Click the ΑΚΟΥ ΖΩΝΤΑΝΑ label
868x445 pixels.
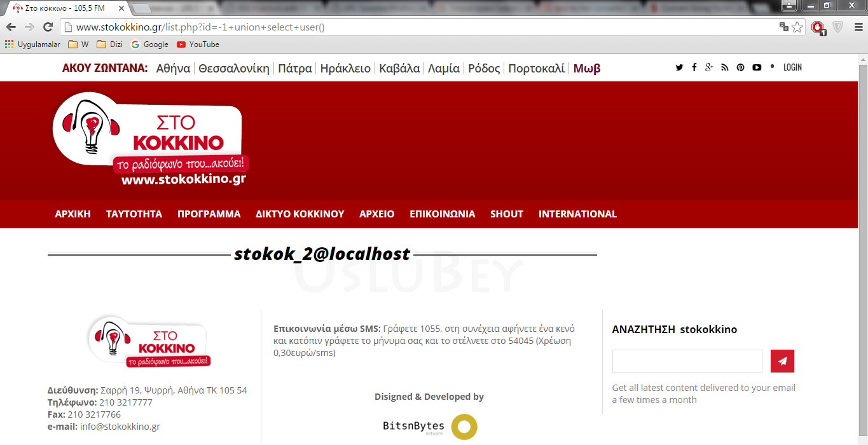click(105, 69)
